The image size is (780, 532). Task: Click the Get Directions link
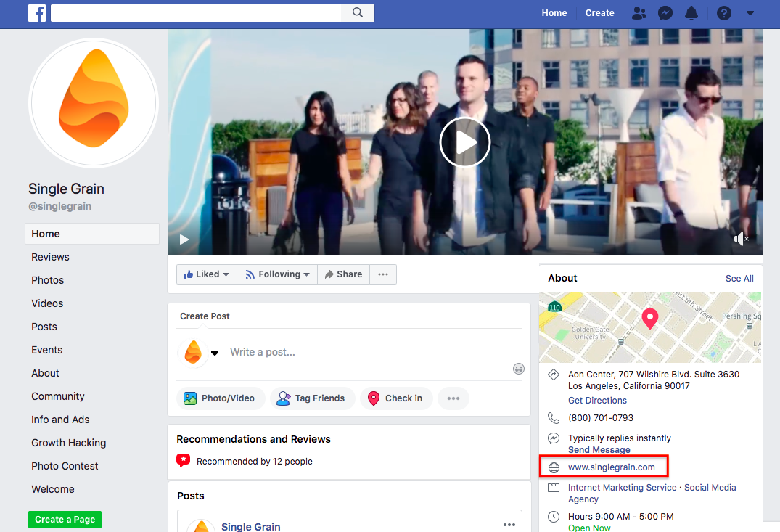coord(597,401)
